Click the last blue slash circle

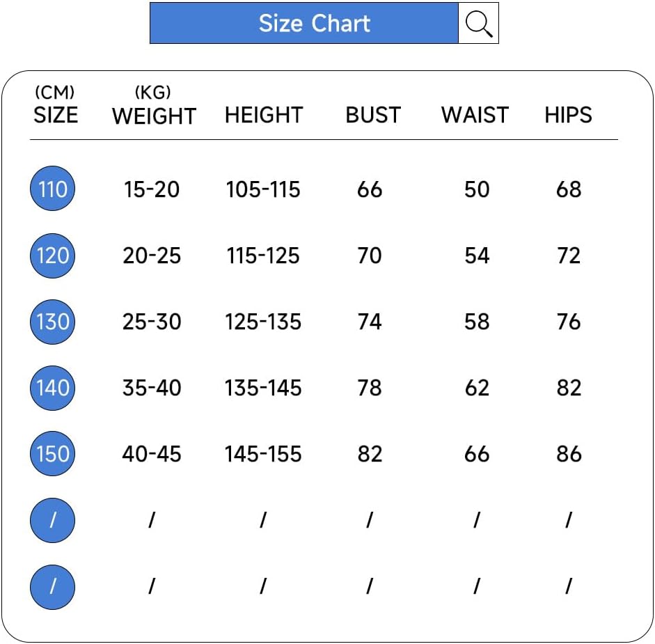(x=53, y=586)
